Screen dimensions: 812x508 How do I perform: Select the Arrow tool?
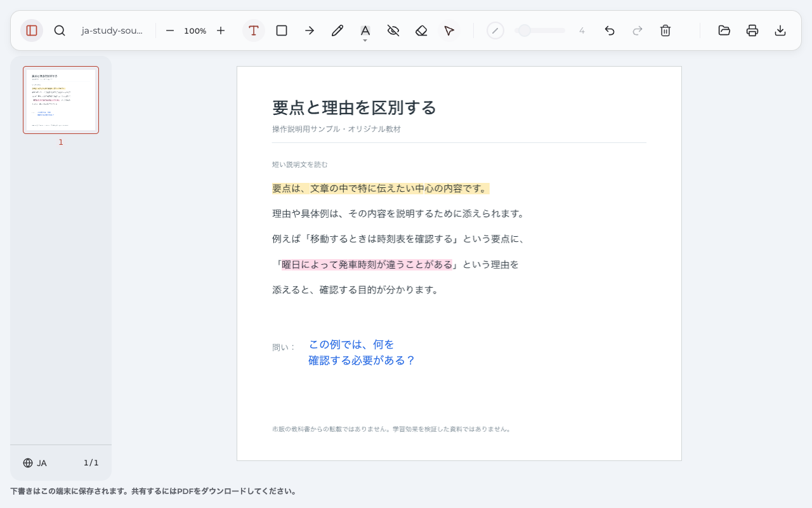310,30
